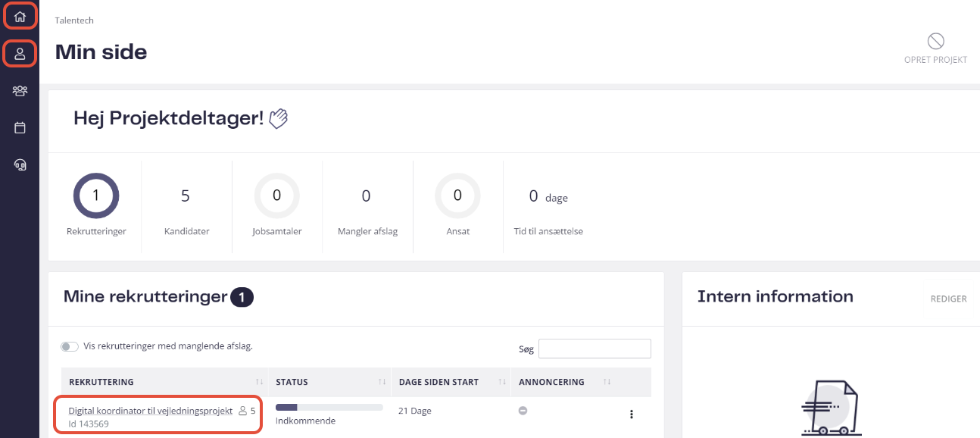Focus the Søg search field
This screenshot has width=980, height=438.
pos(595,349)
